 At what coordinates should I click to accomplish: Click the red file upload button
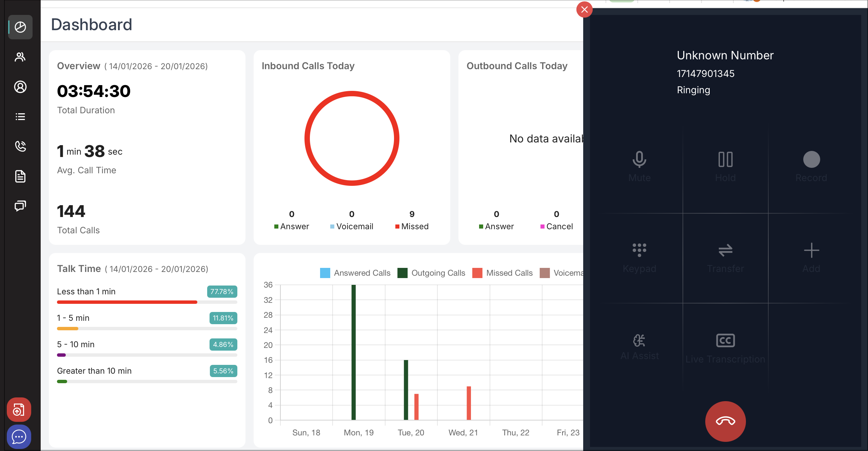[19, 410]
